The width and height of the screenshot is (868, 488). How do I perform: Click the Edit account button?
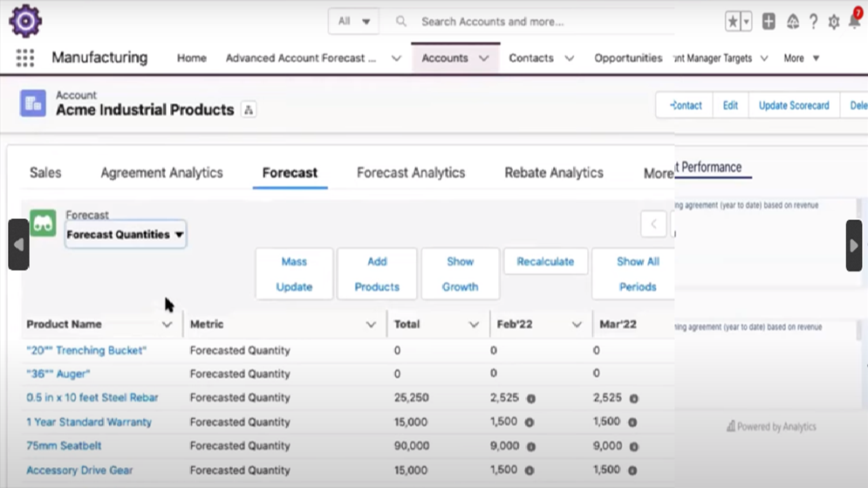click(730, 106)
